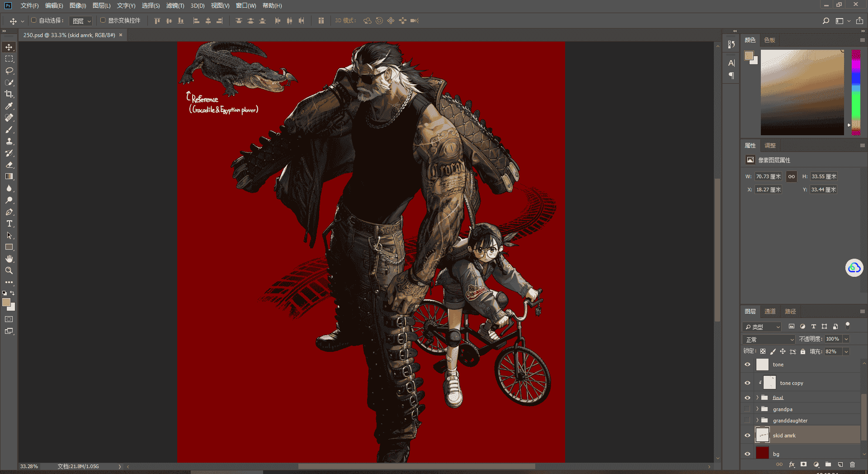Hide the bg layer
The image size is (868, 474).
point(747,454)
